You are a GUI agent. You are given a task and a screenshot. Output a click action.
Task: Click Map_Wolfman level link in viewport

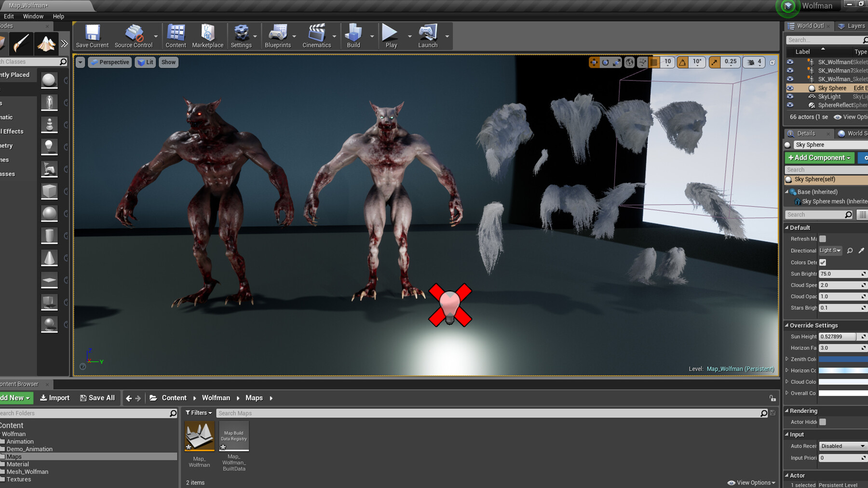740,369
